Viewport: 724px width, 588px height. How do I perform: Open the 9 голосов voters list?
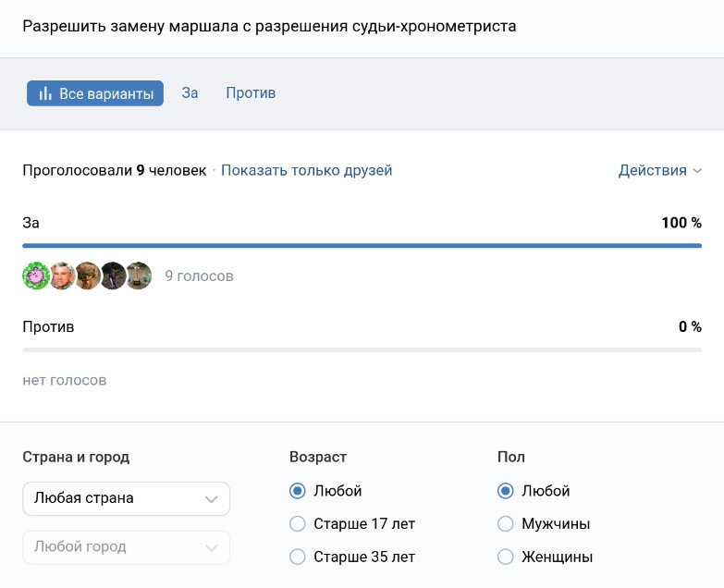click(199, 276)
